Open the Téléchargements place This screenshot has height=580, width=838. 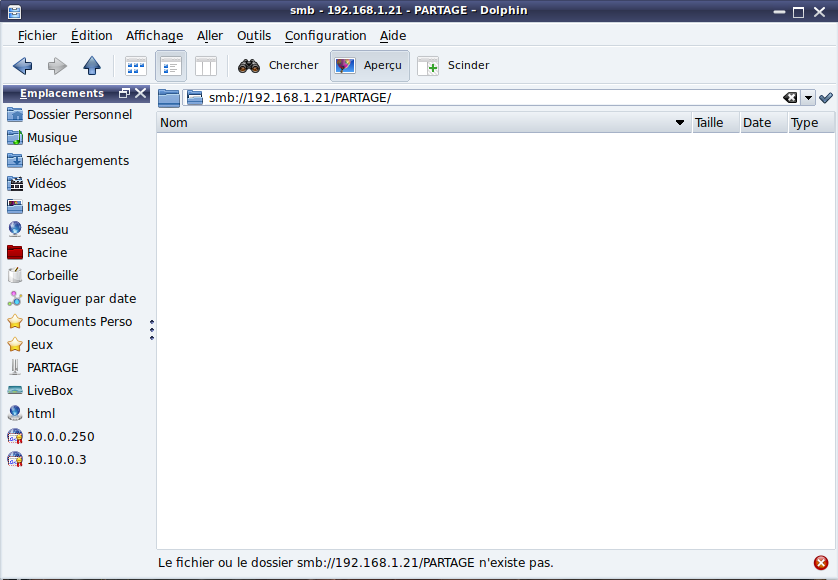click(x=77, y=160)
